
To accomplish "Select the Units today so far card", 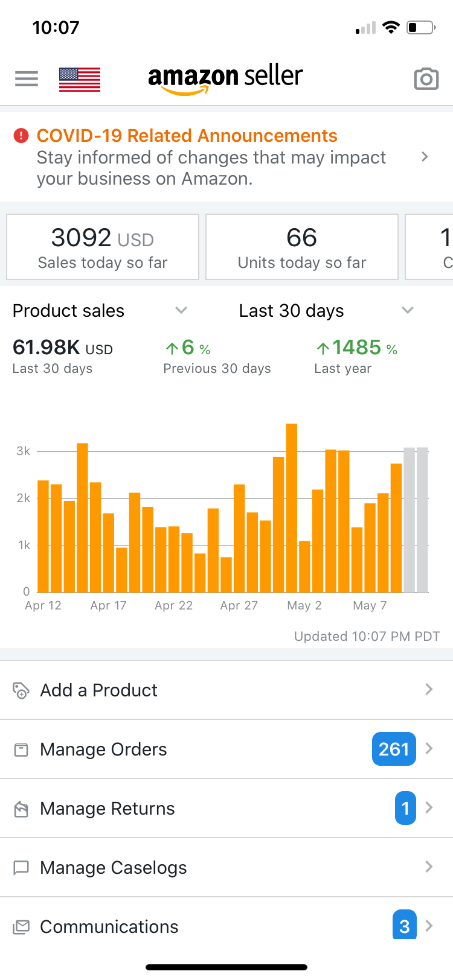I will point(302,247).
